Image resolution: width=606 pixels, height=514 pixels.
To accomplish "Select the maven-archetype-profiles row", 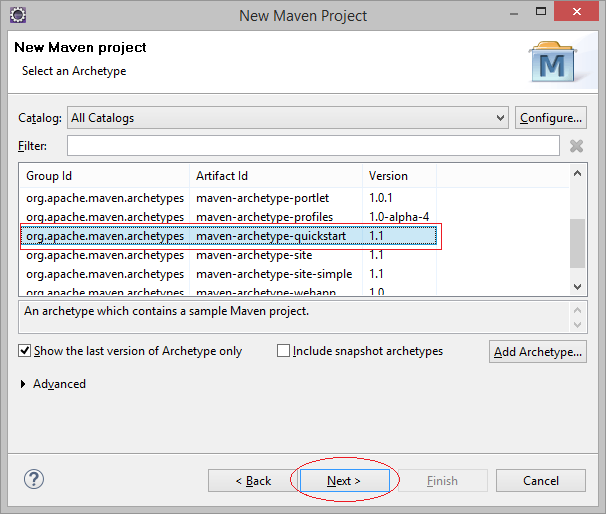I will click(x=228, y=217).
